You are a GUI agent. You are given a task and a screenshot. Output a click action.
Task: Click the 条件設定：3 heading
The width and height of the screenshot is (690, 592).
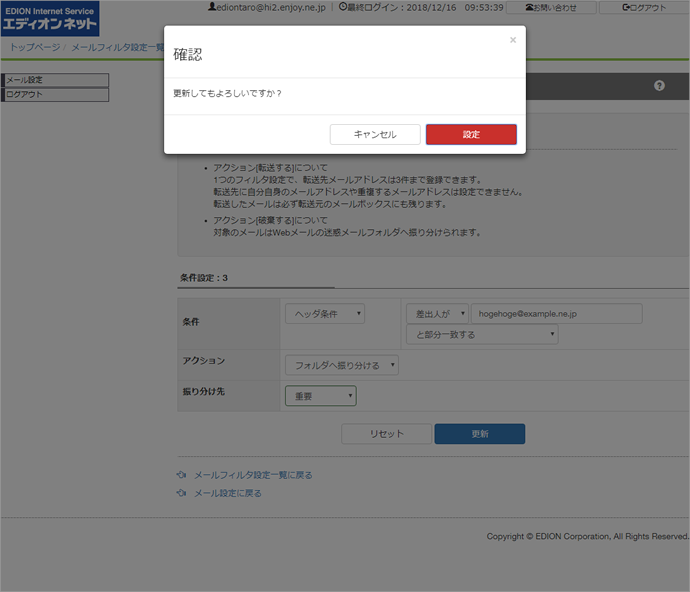204,278
